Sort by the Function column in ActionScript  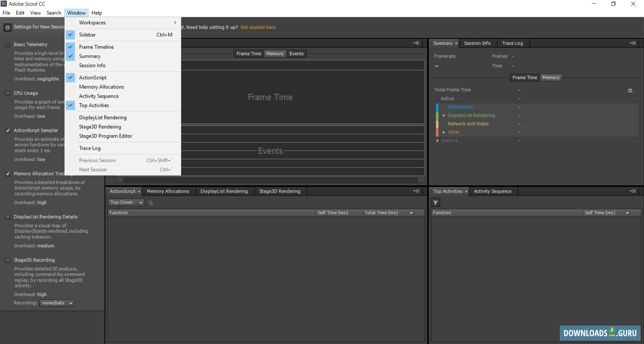211,213
